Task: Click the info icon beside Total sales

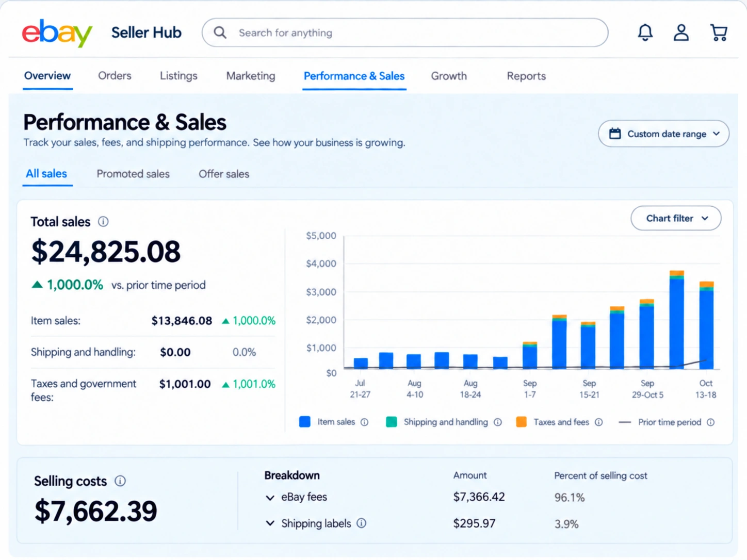Action: pos(103,222)
